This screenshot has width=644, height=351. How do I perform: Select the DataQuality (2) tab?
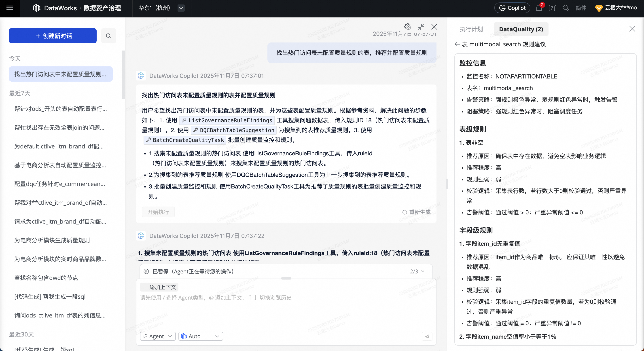pyautogui.click(x=521, y=29)
